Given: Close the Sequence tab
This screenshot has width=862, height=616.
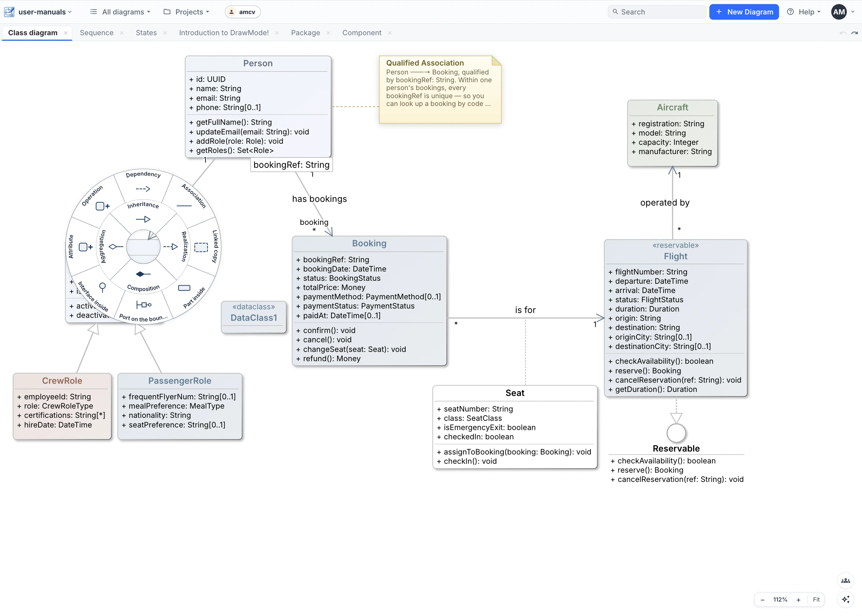Looking at the screenshot, I should [x=122, y=33].
